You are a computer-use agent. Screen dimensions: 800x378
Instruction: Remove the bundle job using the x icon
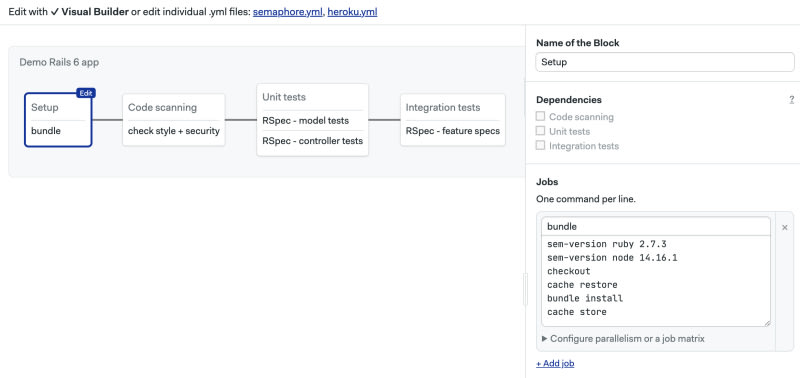785,228
